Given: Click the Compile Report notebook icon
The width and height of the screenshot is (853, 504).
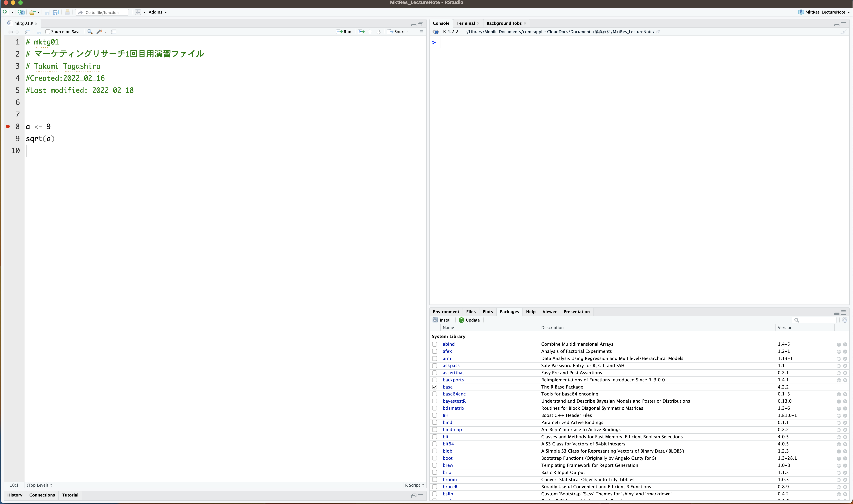Looking at the screenshot, I should 114,32.
